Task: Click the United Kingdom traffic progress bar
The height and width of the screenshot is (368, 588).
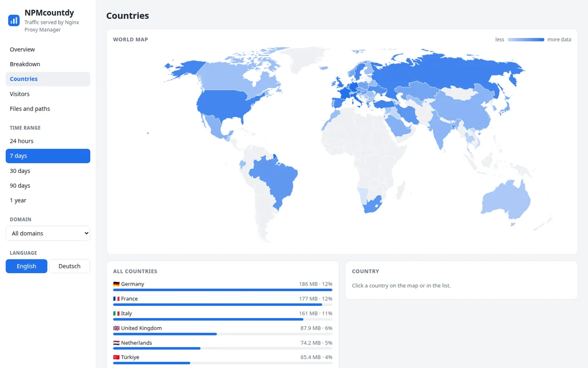Action: click(223, 334)
